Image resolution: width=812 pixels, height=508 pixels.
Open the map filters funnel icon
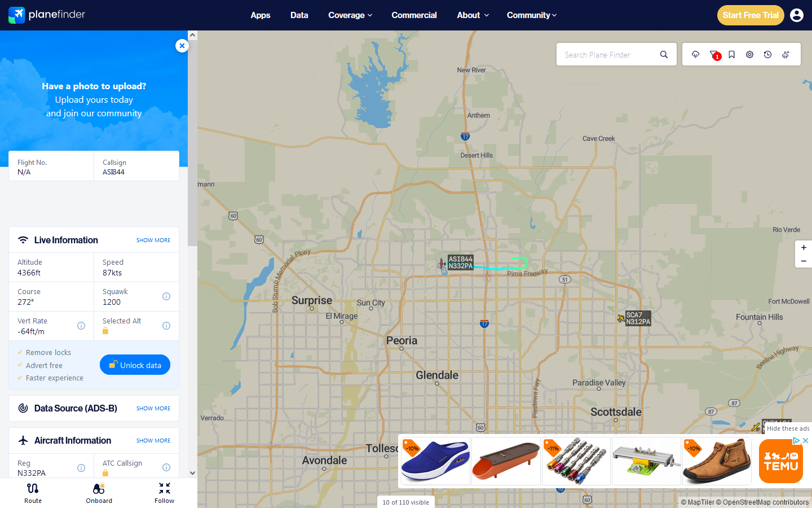click(714, 55)
